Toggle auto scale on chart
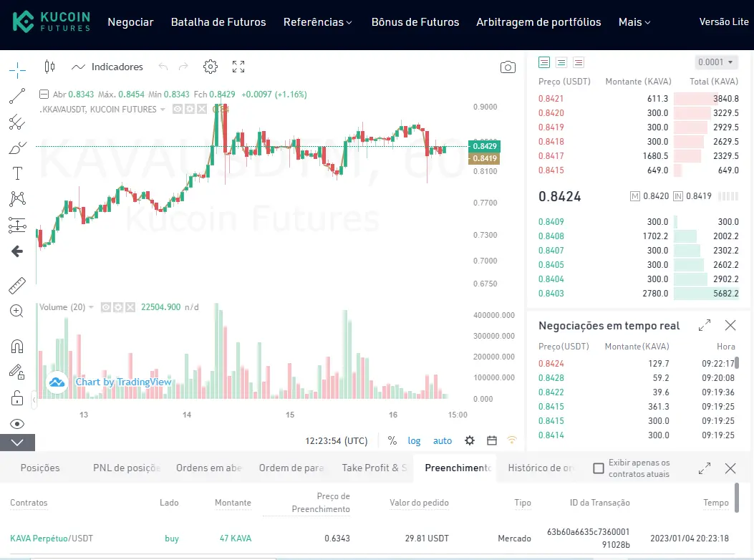This screenshot has height=560, width=754. (x=443, y=440)
